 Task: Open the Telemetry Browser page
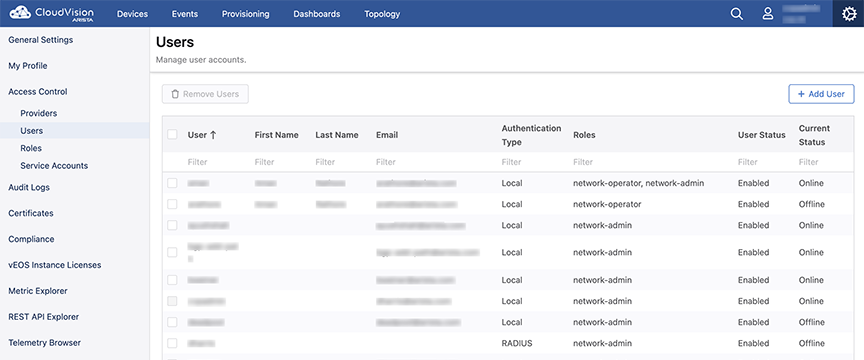45,342
